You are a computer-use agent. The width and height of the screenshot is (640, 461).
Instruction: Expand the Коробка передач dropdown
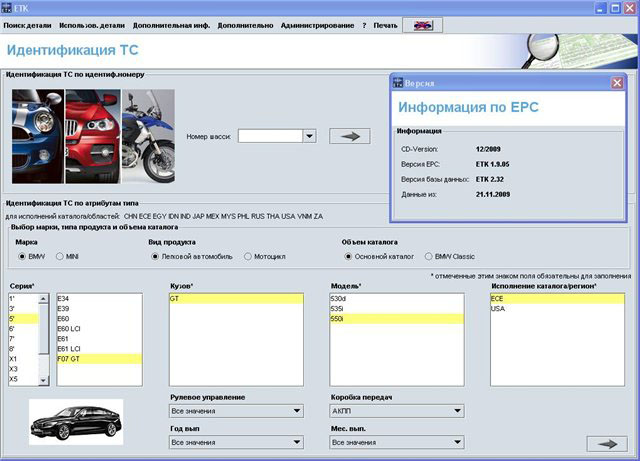(457, 410)
